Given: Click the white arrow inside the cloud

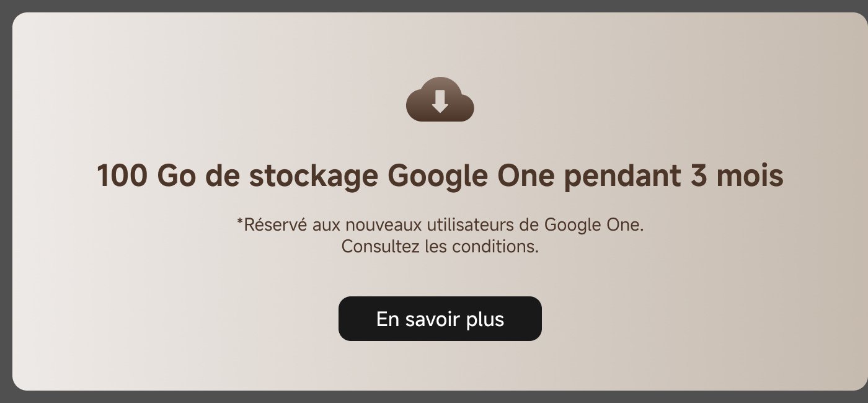Looking at the screenshot, I should coord(440,101).
